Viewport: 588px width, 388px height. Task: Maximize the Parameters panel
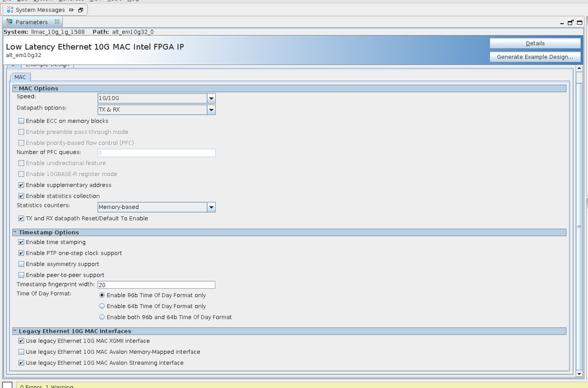point(579,22)
